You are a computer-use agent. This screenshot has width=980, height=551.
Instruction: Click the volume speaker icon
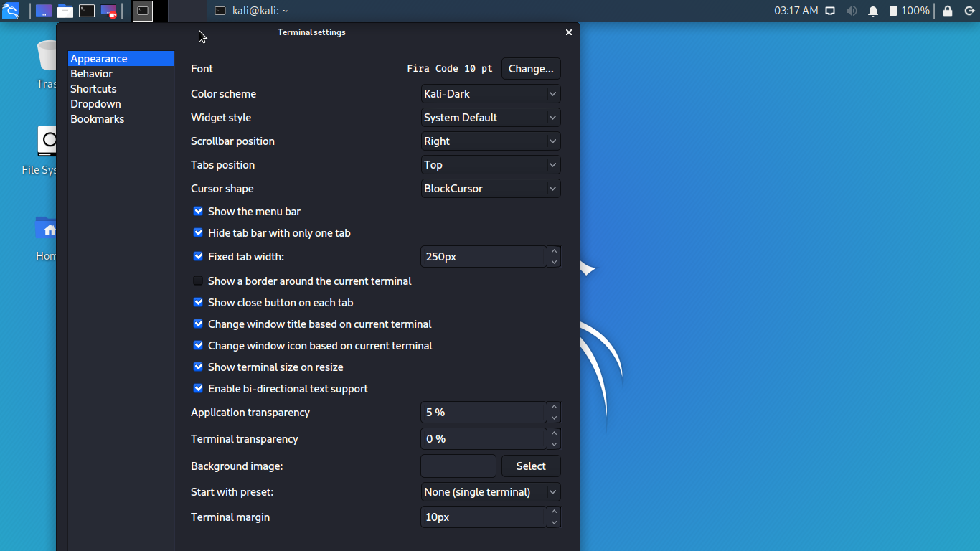coord(852,11)
